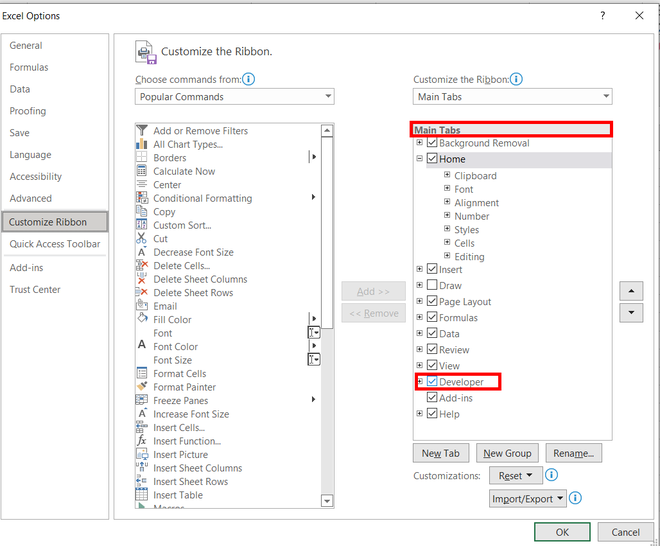This screenshot has height=546, width=660.
Task: Click the Add or Remove Filters funnel icon
Action: tap(142, 131)
